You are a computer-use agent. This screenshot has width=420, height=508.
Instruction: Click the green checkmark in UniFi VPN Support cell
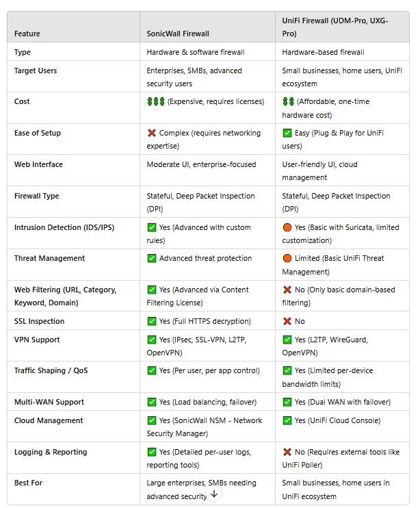coord(287,340)
